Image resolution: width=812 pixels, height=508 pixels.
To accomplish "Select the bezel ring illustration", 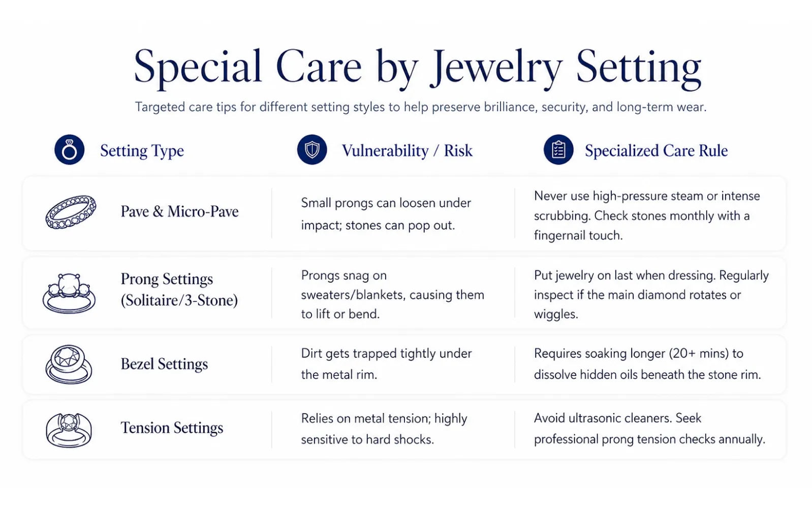I will (x=69, y=364).
